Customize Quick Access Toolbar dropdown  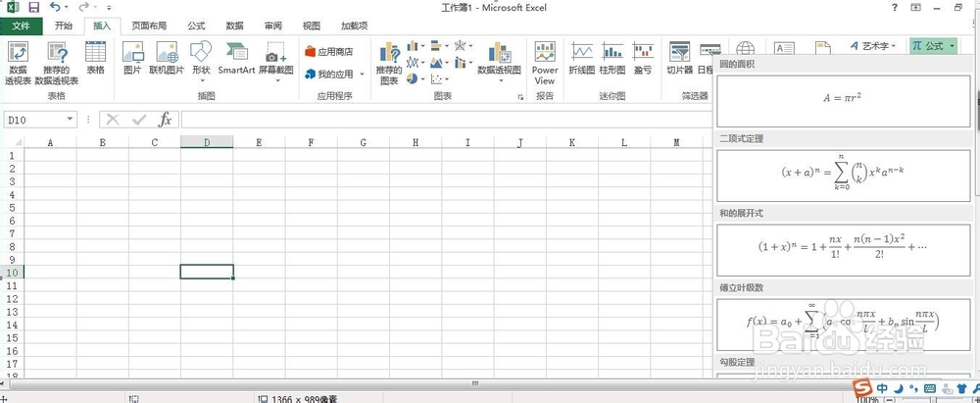[110, 8]
